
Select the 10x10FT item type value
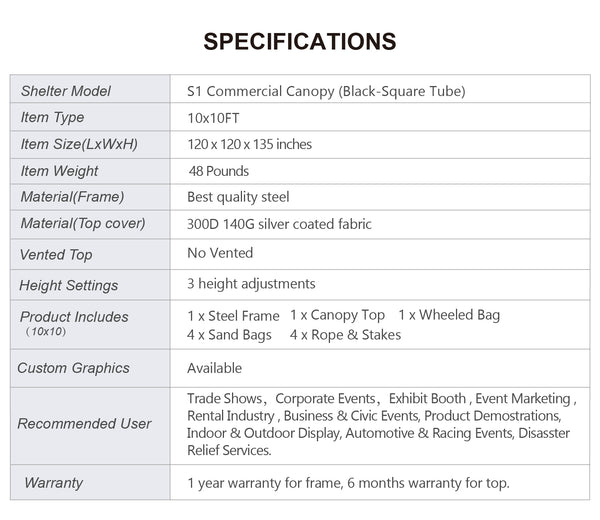coord(216,118)
